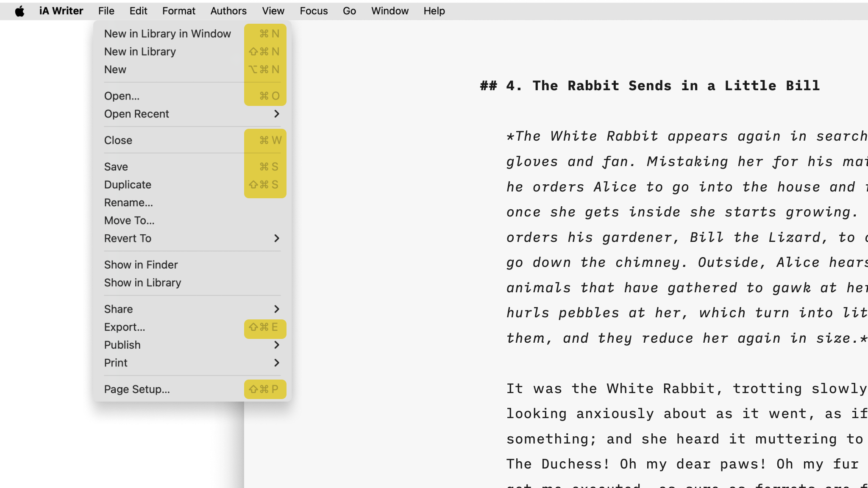Open the Window menu
This screenshot has height=488, width=868.
[389, 11]
